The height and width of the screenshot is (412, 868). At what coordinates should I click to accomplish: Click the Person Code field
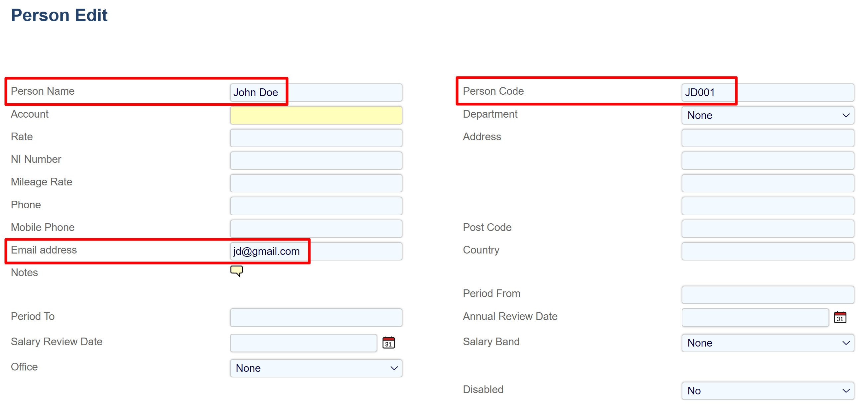coord(768,92)
